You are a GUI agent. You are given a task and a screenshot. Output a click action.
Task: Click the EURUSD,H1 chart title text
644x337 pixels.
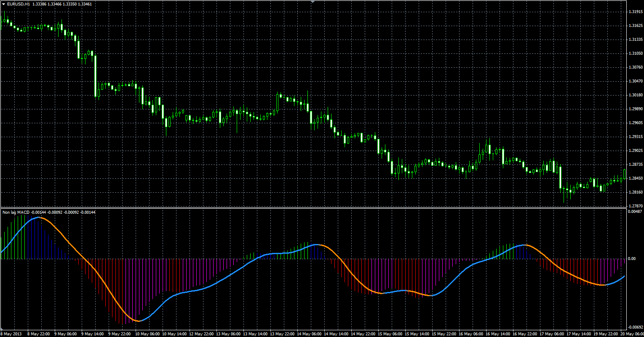pos(19,4)
